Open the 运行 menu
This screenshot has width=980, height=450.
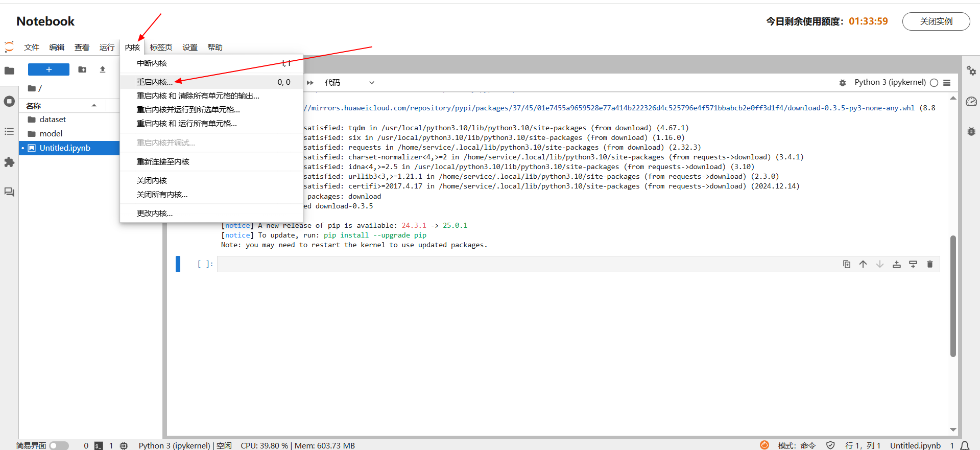107,48
